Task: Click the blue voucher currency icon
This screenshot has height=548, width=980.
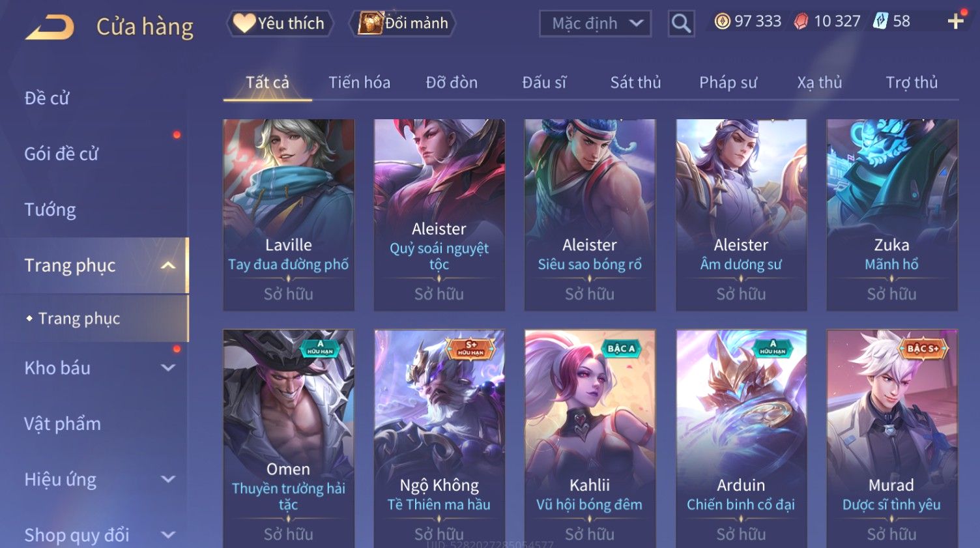Action: (880, 22)
